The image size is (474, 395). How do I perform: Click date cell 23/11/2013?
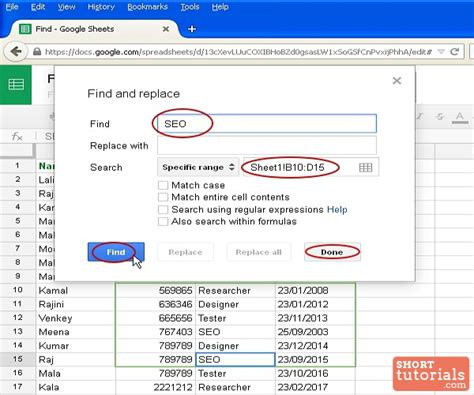[315, 318]
